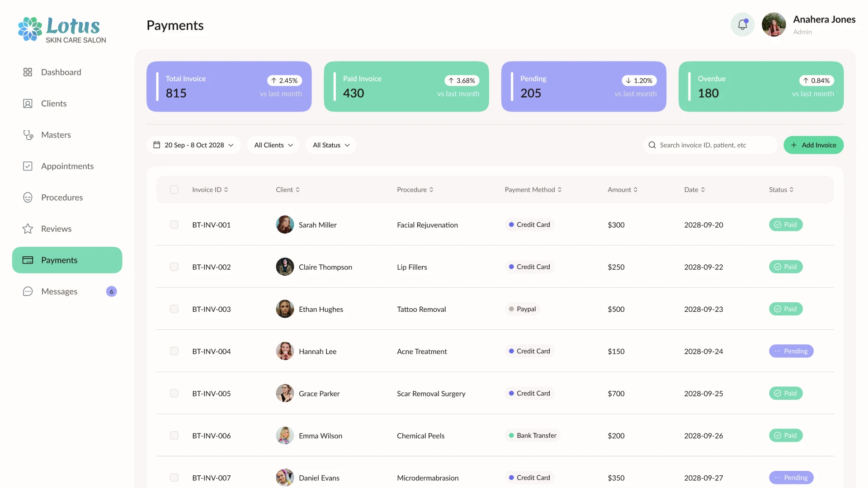Screen dimensions: 868x488
Task: Click Anahera Jones profile avatar
Action: [774, 25]
